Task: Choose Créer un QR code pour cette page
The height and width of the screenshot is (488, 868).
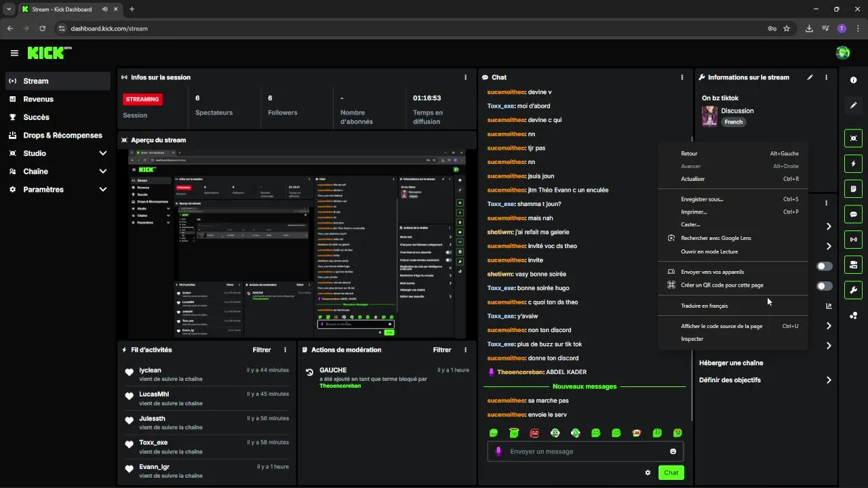Action: coord(732,285)
